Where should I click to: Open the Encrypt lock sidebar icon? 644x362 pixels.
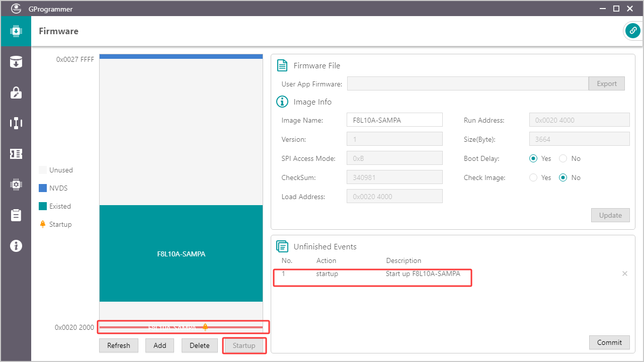[16, 93]
